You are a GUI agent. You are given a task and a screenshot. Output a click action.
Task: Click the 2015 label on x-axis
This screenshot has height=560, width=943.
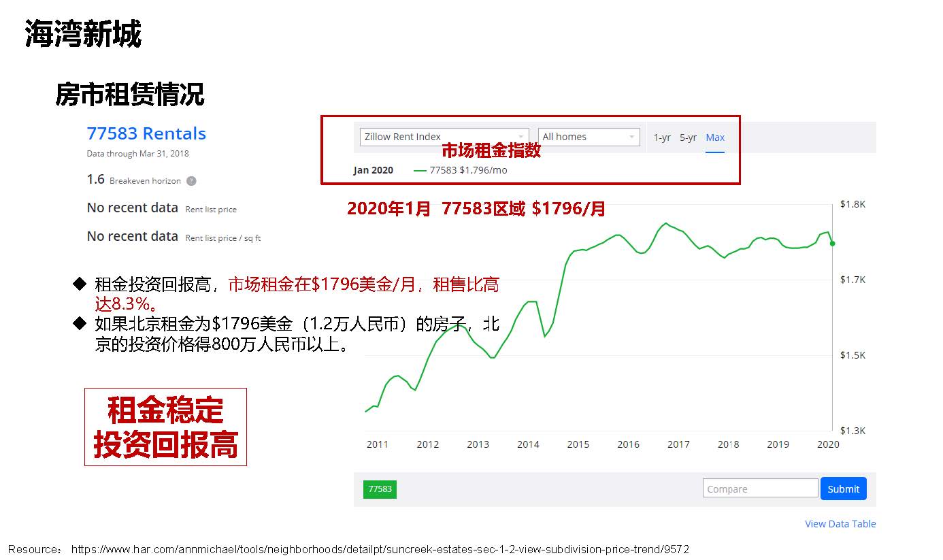pos(578,444)
